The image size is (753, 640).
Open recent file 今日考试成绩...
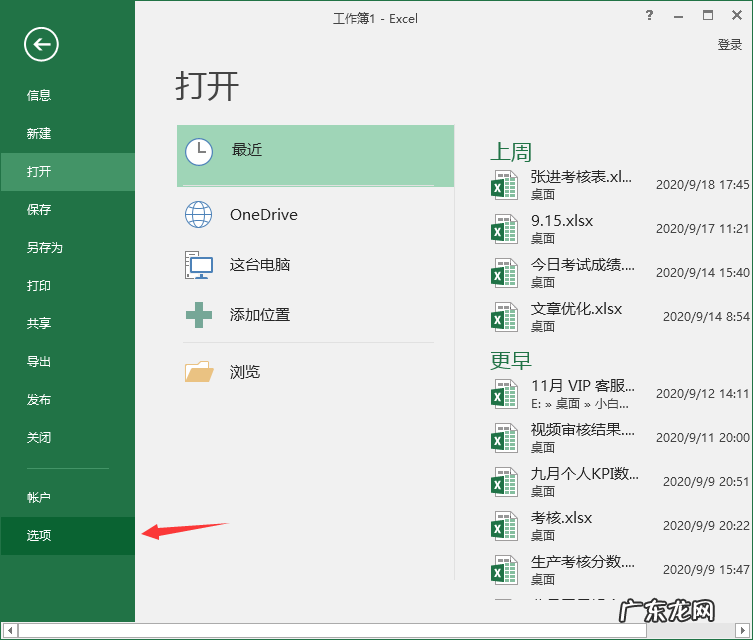(583, 265)
